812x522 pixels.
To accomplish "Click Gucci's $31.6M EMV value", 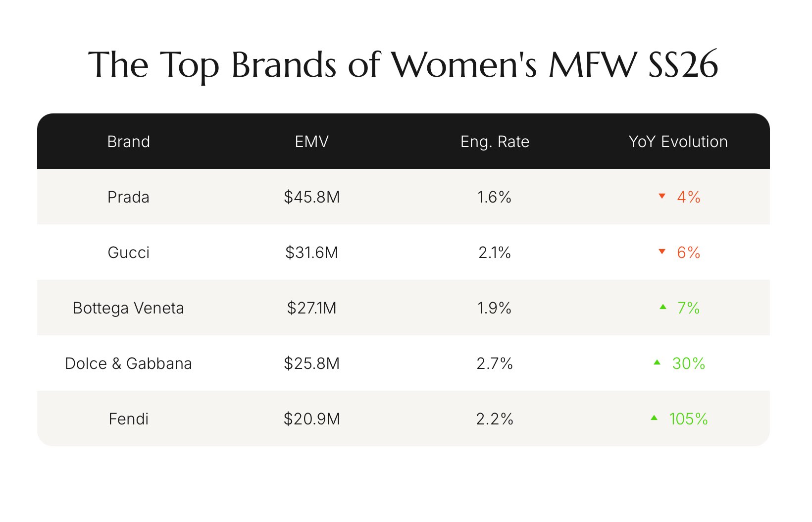I will (311, 253).
